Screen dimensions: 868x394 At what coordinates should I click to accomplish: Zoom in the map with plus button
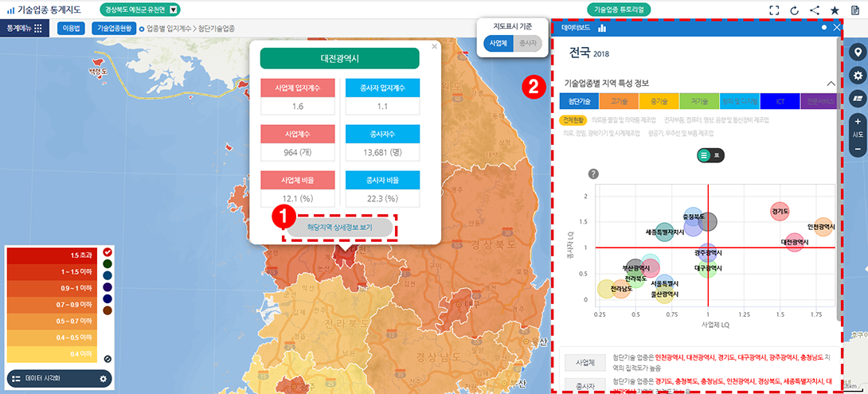click(x=858, y=122)
